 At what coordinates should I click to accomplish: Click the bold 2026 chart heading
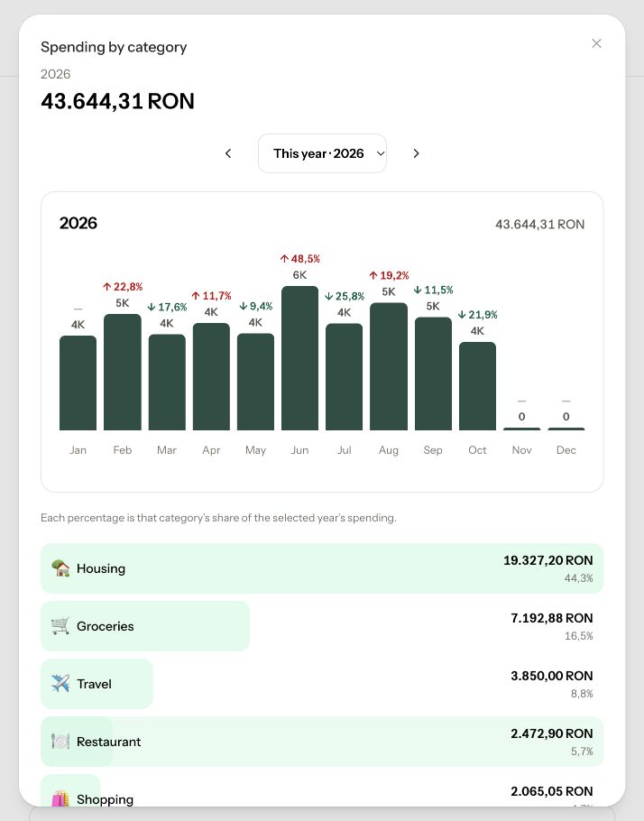pos(78,223)
